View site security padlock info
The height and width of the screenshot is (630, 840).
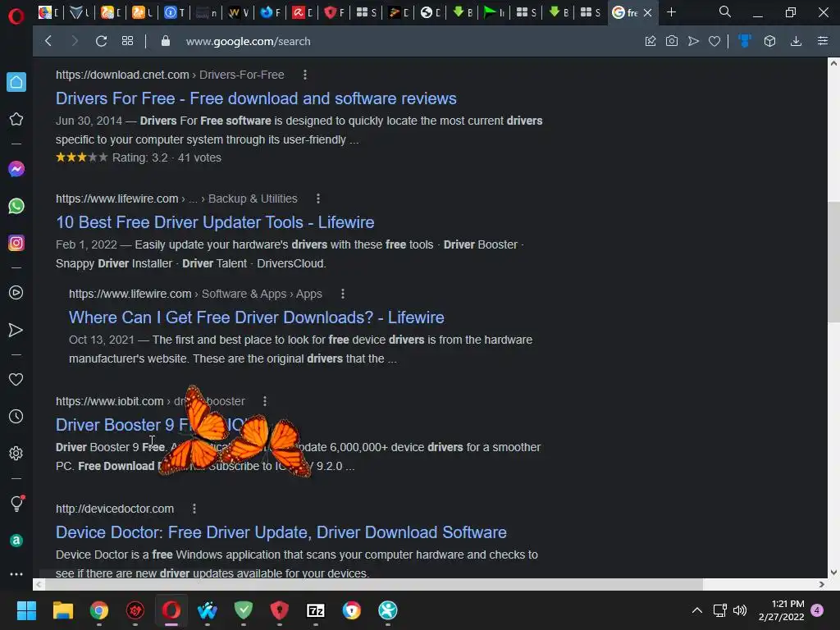click(166, 41)
